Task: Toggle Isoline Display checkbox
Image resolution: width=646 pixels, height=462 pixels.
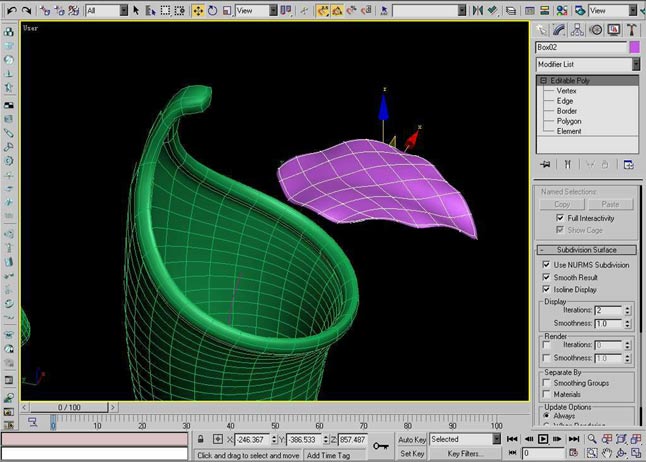Action: [x=546, y=289]
